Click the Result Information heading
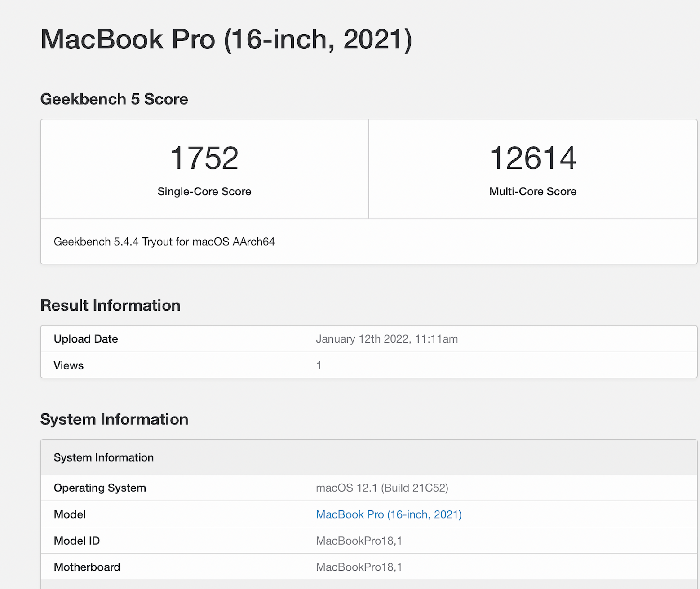Screen dimensions: 700x589 click(111, 306)
